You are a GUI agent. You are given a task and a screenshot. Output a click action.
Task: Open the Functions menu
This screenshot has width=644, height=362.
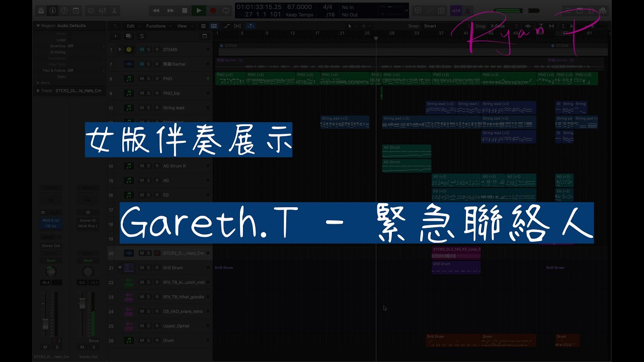click(x=158, y=26)
